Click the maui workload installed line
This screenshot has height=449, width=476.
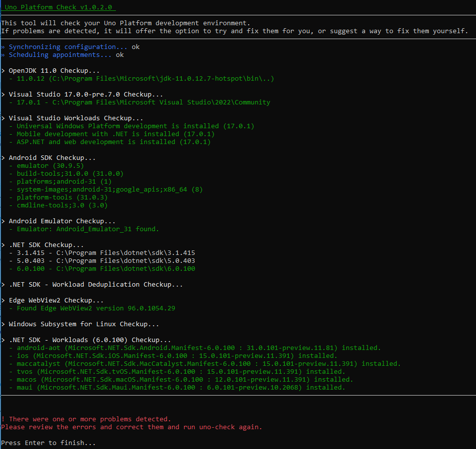pos(177,387)
